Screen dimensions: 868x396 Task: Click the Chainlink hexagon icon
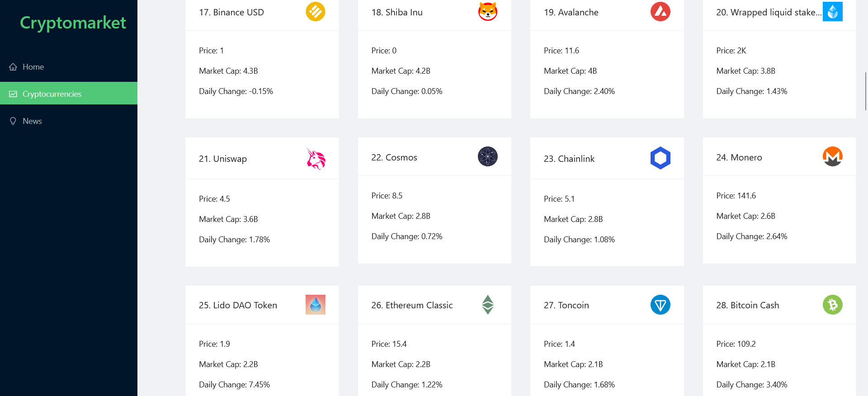pyautogui.click(x=660, y=158)
